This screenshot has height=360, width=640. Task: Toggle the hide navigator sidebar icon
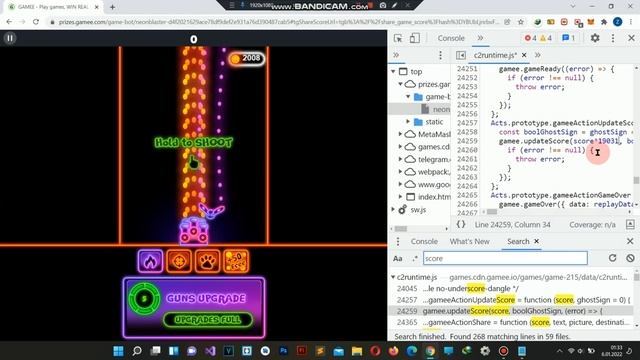(461, 55)
